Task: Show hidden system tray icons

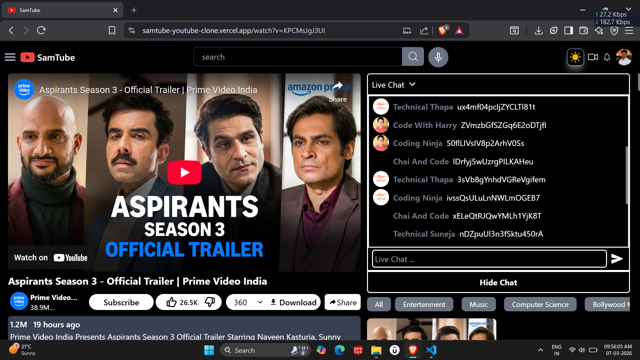Action: pyautogui.click(x=540, y=350)
